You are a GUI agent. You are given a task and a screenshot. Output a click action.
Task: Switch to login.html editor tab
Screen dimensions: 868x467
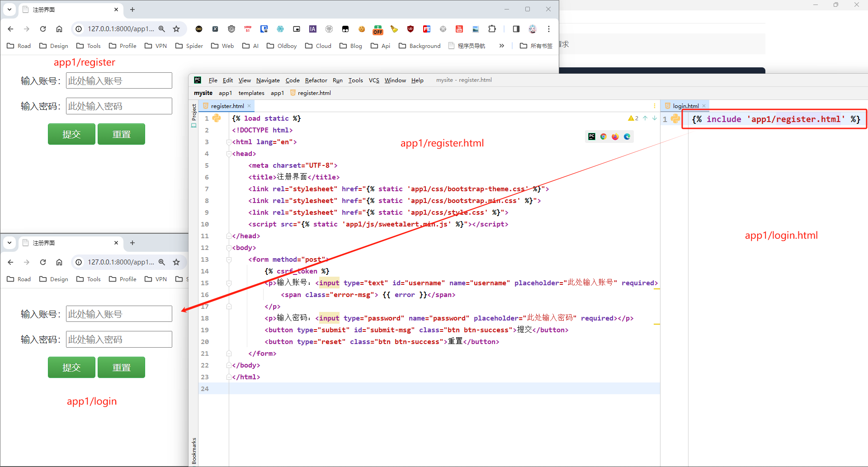[685, 106]
